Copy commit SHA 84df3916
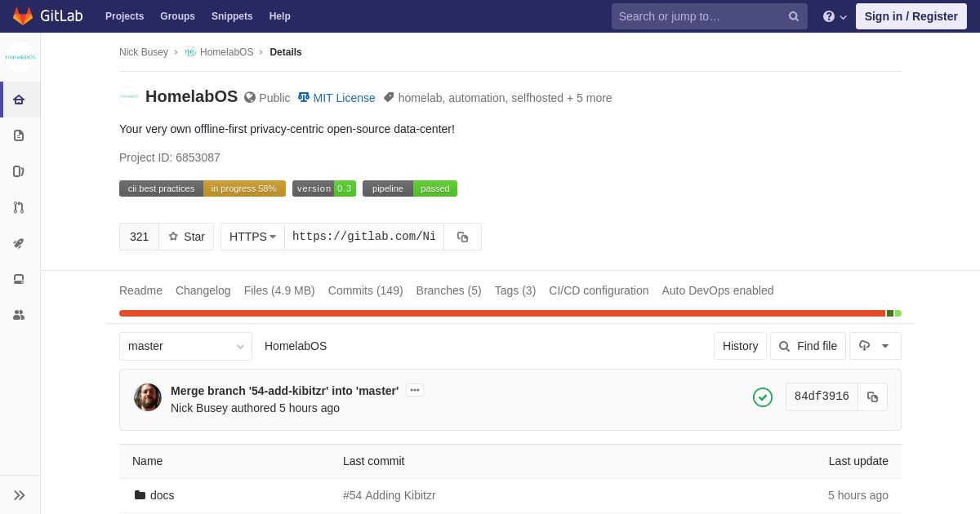The image size is (980, 514). [x=872, y=397]
